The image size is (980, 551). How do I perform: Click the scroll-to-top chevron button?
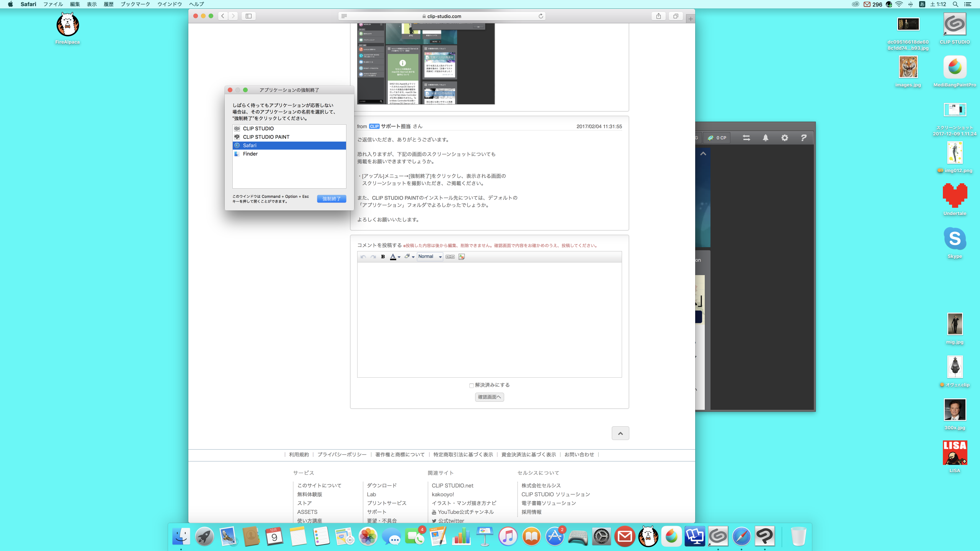(x=620, y=433)
